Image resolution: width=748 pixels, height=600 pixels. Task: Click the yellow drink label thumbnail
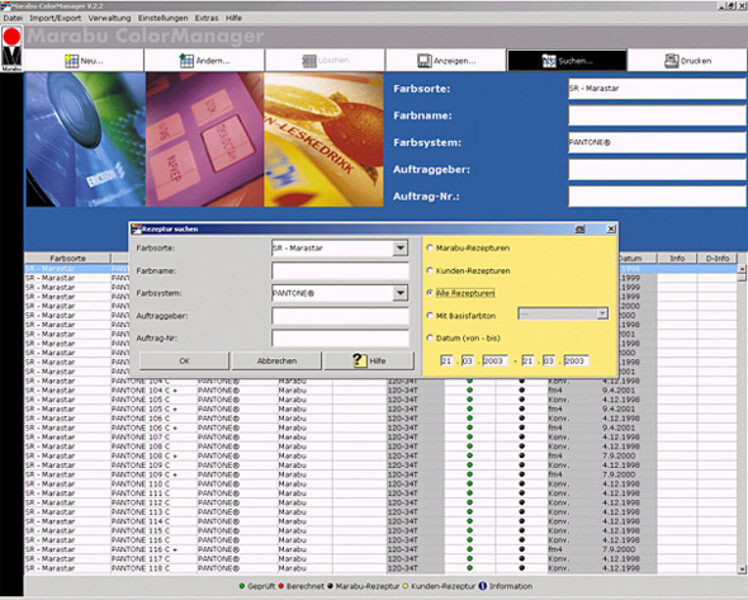click(x=323, y=139)
